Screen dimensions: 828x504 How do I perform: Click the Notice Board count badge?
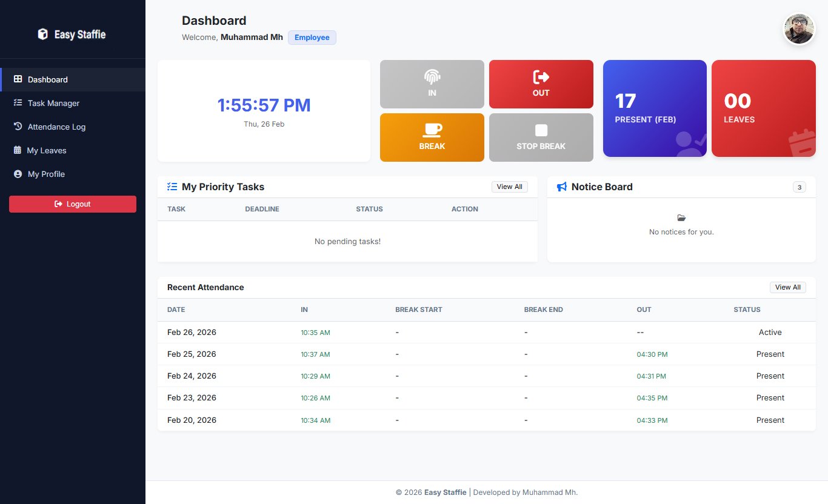click(x=800, y=187)
